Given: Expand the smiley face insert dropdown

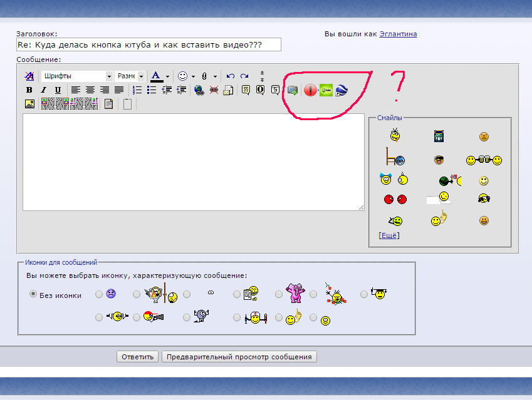Looking at the screenshot, I should [193, 76].
